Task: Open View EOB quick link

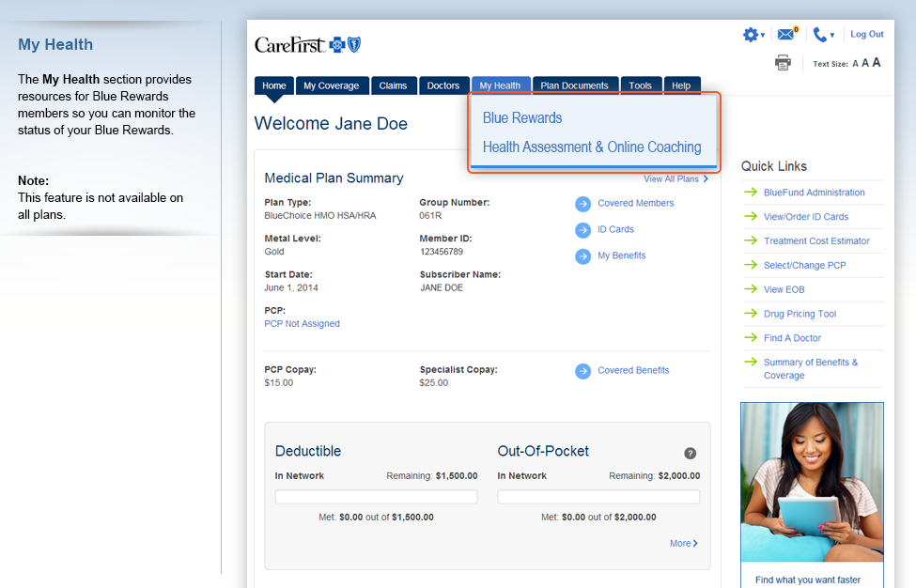Action: pyautogui.click(x=784, y=289)
